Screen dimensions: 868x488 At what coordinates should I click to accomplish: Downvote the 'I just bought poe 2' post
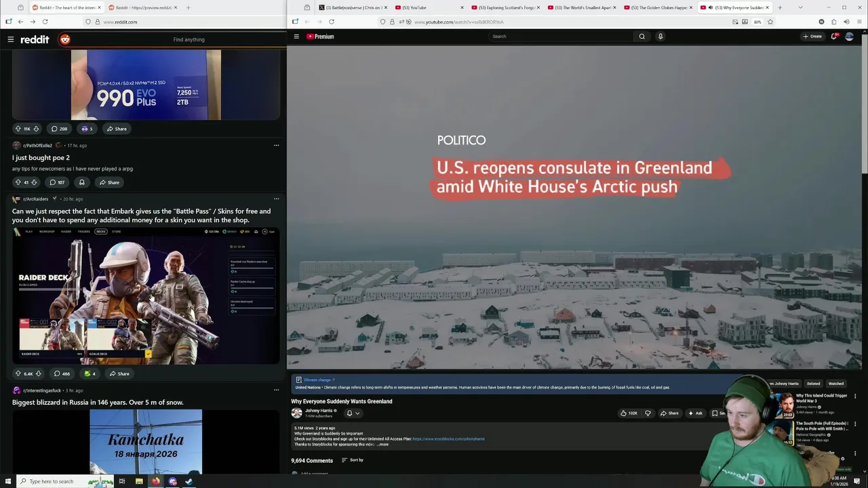34,182
